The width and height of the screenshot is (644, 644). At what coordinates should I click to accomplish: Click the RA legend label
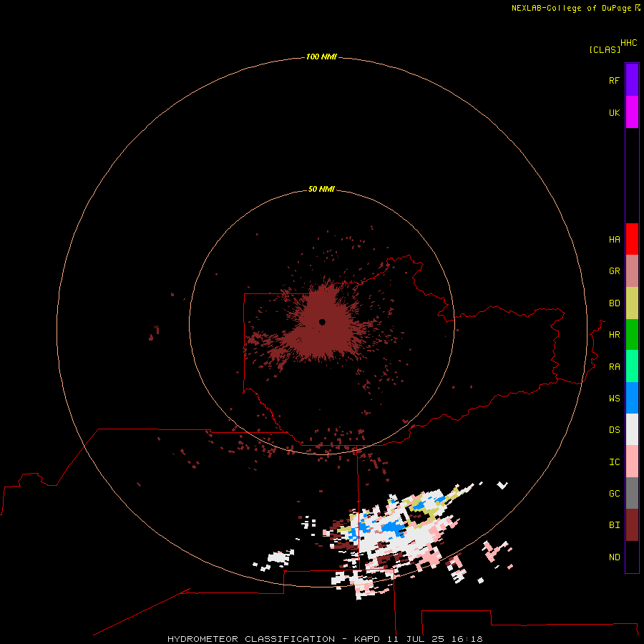pyautogui.click(x=614, y=367)
